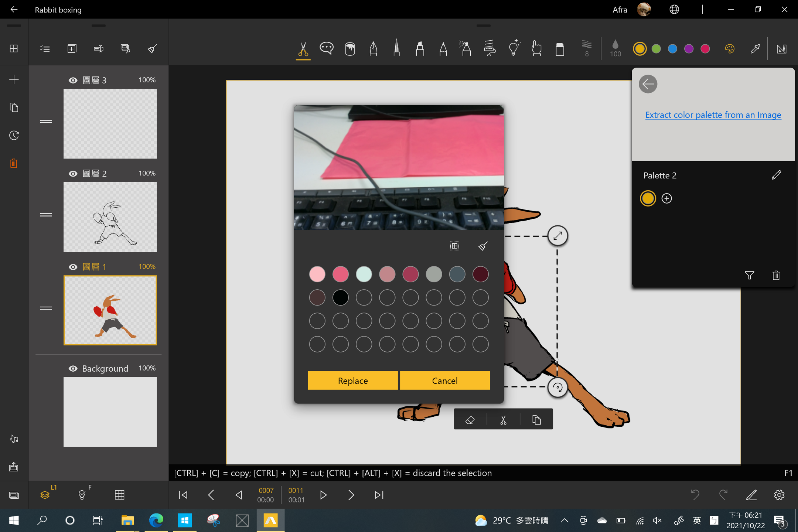Select the pencil tool
The height and width of the screenshot is (532, 798).
[x=443, y=48]
